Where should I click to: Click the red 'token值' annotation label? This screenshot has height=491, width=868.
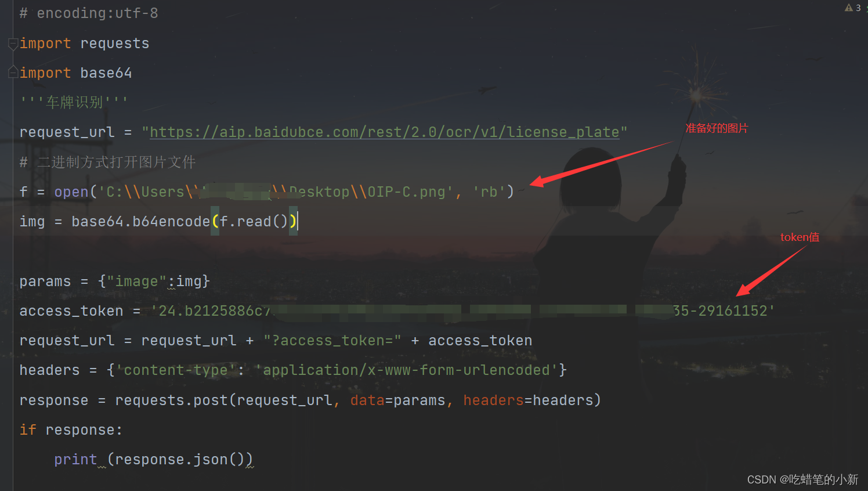click(x=800, y=237)
